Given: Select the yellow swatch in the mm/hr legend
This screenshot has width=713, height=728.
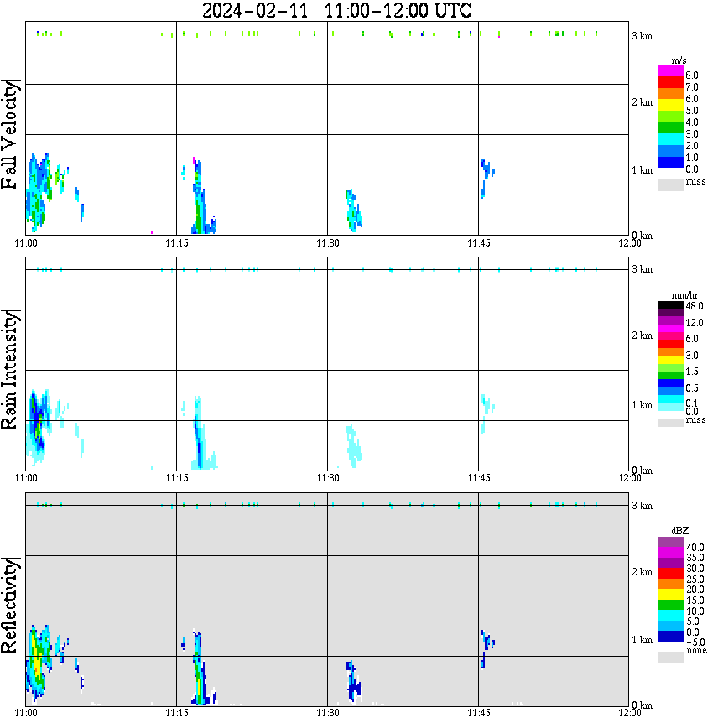Looking at the screenshot, I should pyautogui.click(x=670, y=360).
